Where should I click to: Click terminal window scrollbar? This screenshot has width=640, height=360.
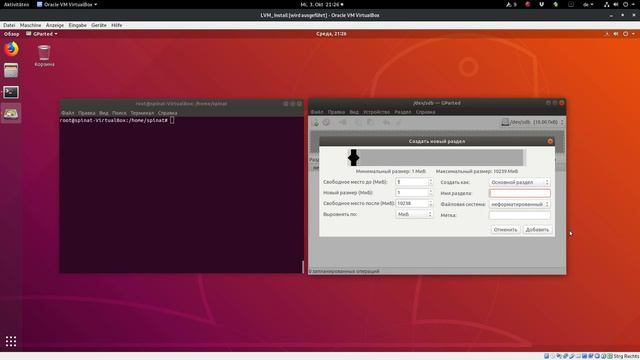pyautogui.click(x=302, y=267)
